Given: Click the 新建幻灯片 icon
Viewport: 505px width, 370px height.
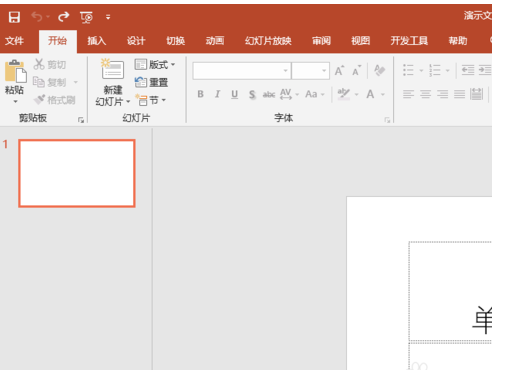Looking at the screenshot, I should tap(112, 69).
